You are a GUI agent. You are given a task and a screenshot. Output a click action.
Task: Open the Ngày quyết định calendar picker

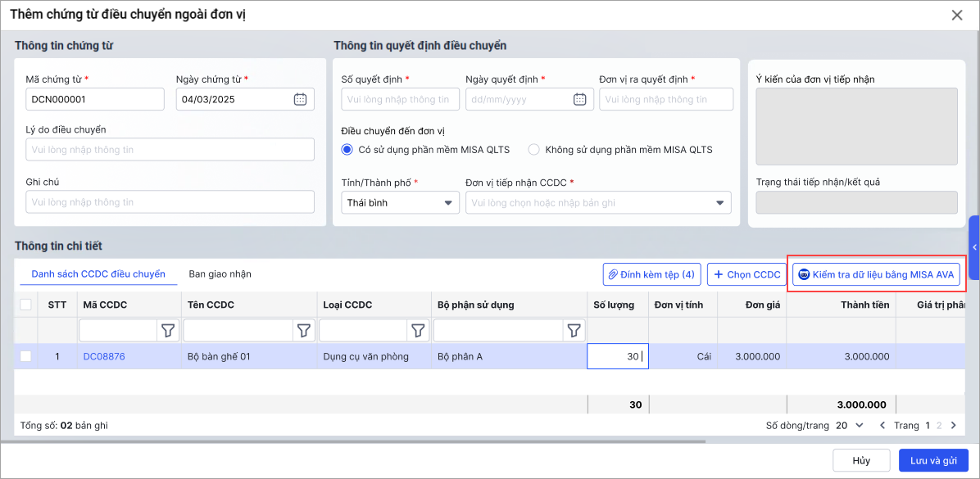point(579,99)
